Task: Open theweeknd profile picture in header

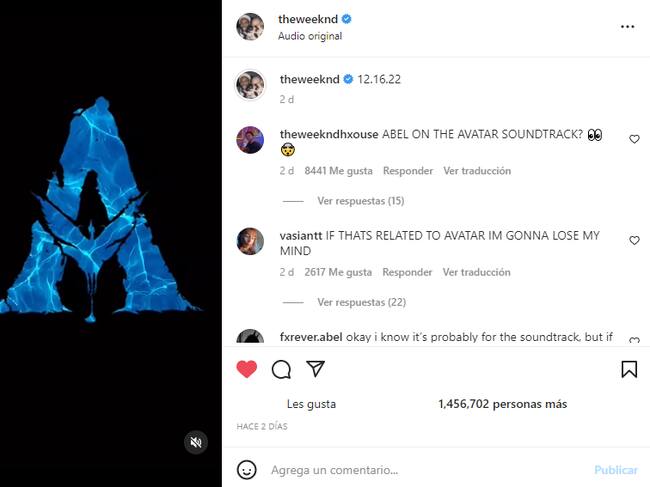Action: coord(250,27)
